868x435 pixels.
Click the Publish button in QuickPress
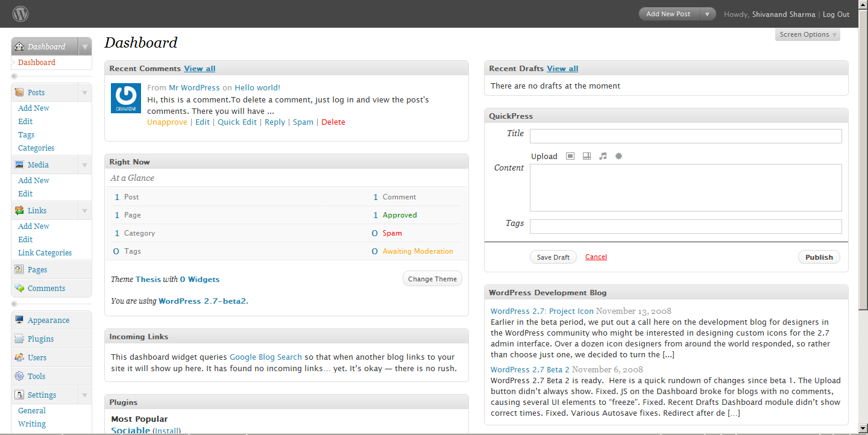[x=819, y=257]
